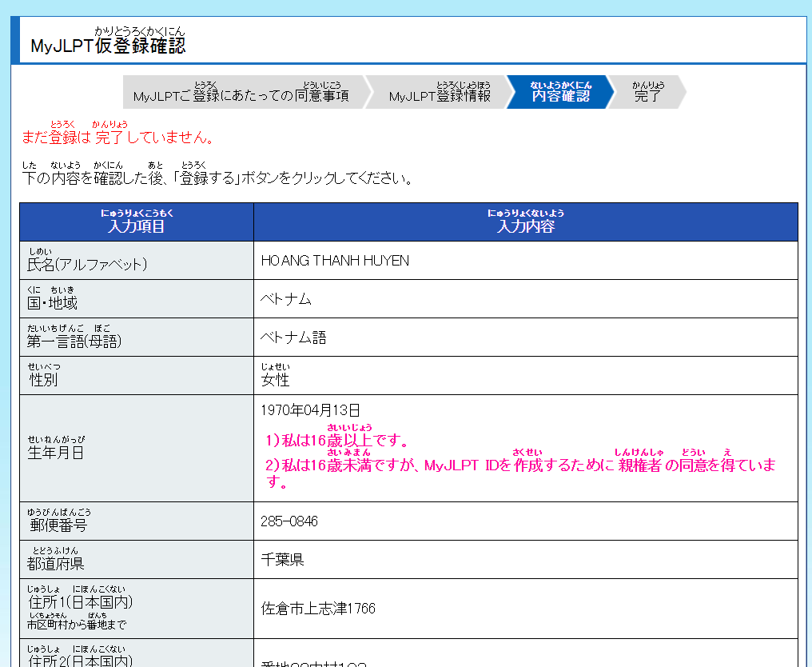The image size is (812, 667).
Task: Click the 入力項目 column header
Action: pos(137,226)
